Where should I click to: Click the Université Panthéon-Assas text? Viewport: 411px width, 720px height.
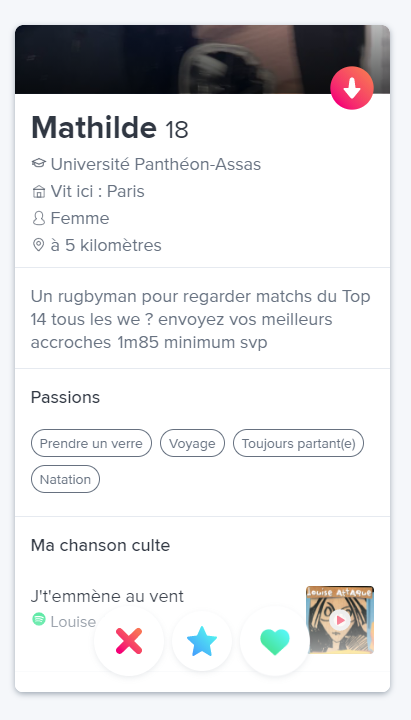156,164
